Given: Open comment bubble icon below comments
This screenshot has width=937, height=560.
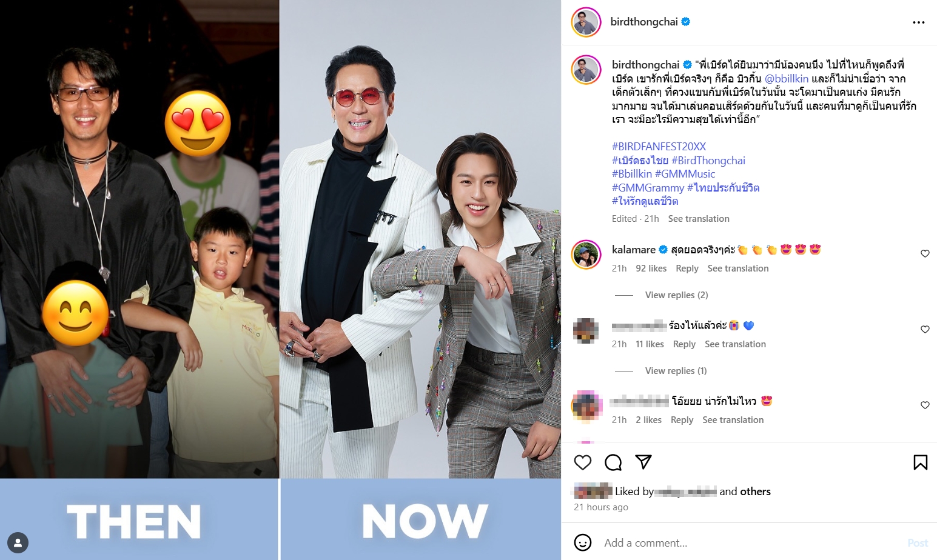Looking at the screenshot, I should tap(613, 462).
